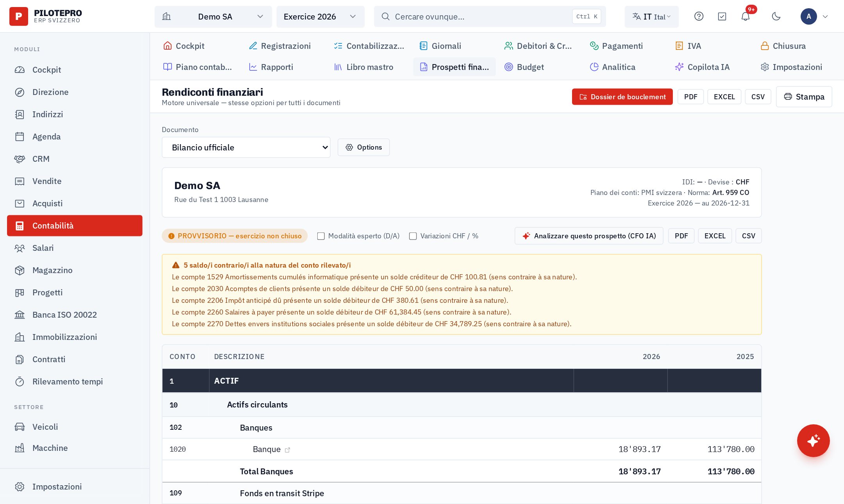The image size is (844, 504).
Task: Click the floating red AI sparkle button
Action: [x=814, y=441]
